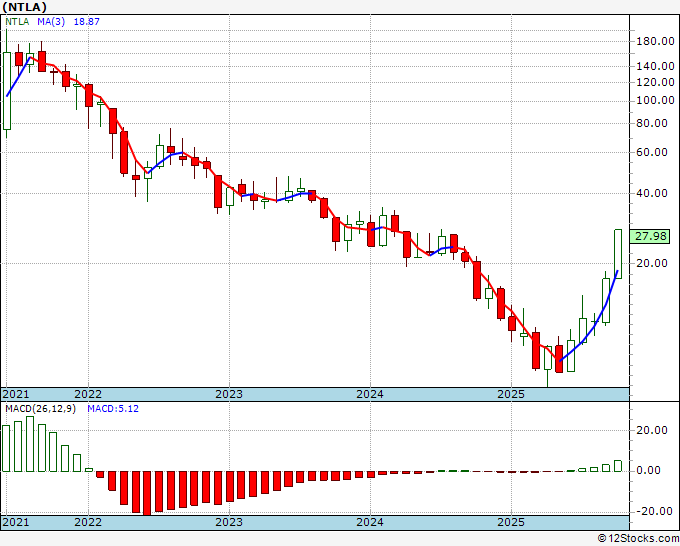Click the 60.00 price axis label

click(x=652, y=152)
